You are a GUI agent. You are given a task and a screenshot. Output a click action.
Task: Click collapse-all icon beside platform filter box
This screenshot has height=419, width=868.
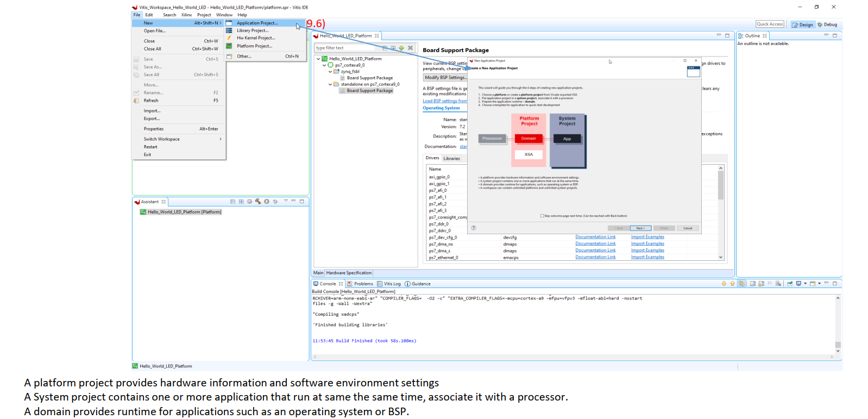point(384,48)
